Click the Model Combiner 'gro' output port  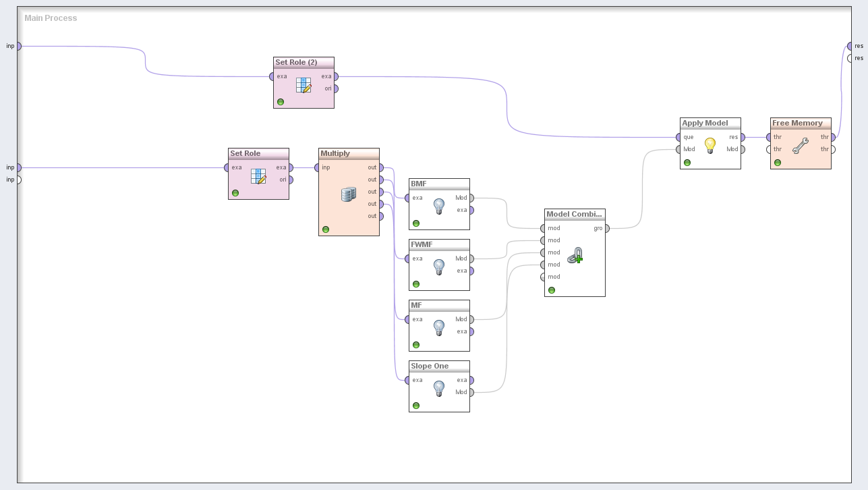click(606, 228)
